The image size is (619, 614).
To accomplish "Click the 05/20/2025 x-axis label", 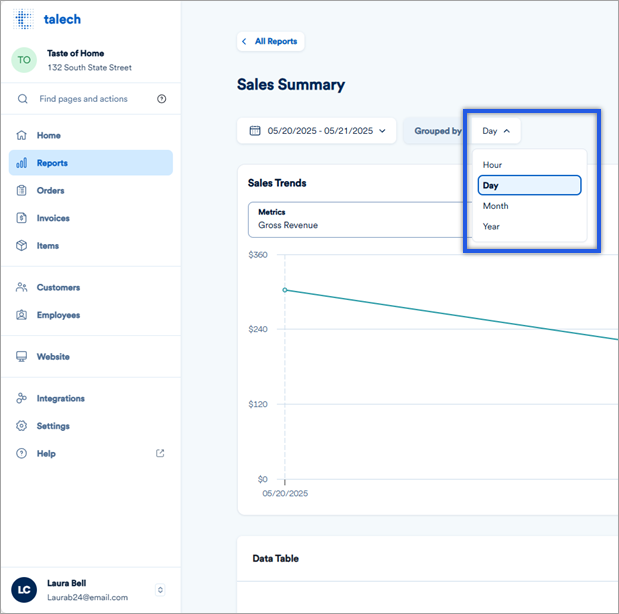I will coord(285,493).
